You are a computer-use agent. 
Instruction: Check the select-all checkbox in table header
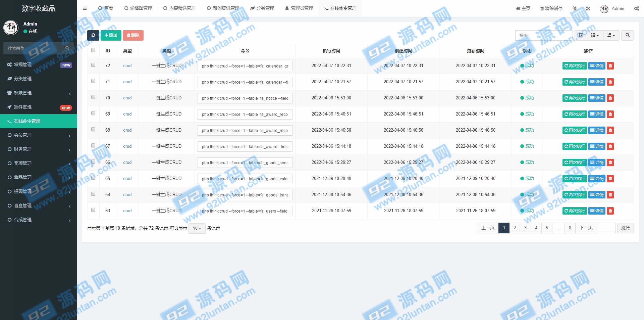93,50
